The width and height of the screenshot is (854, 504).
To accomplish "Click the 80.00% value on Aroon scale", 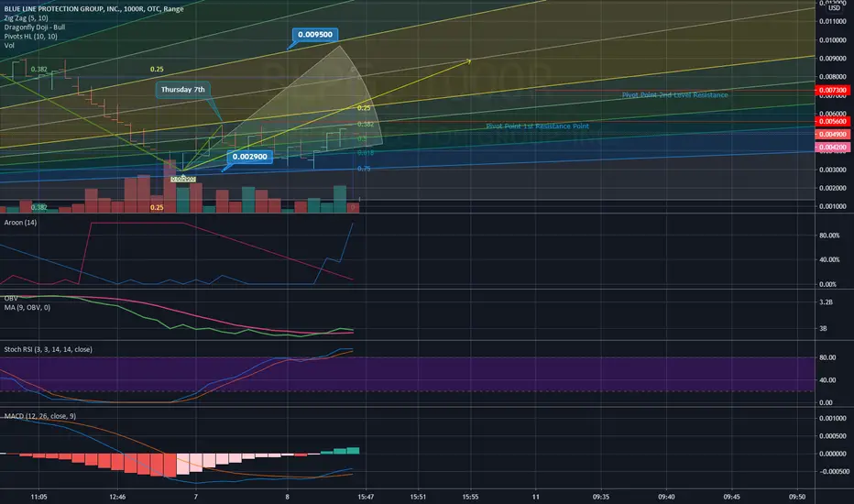I will [829, 236].
